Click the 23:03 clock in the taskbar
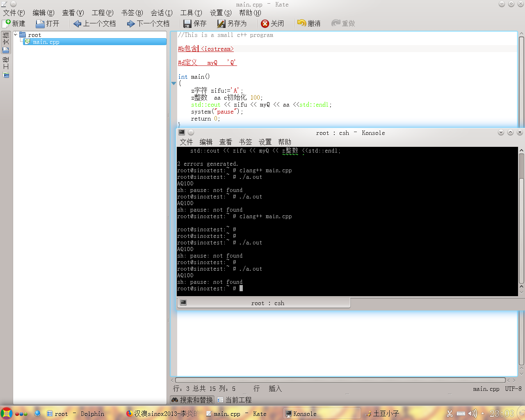This screenshot has width=525, height=420. click(x=502, y=413)
